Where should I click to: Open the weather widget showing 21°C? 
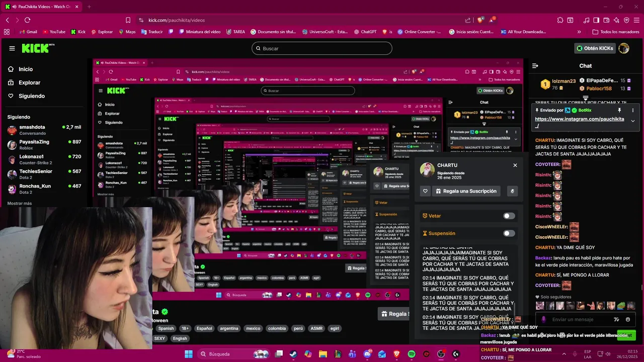(23, 354)
